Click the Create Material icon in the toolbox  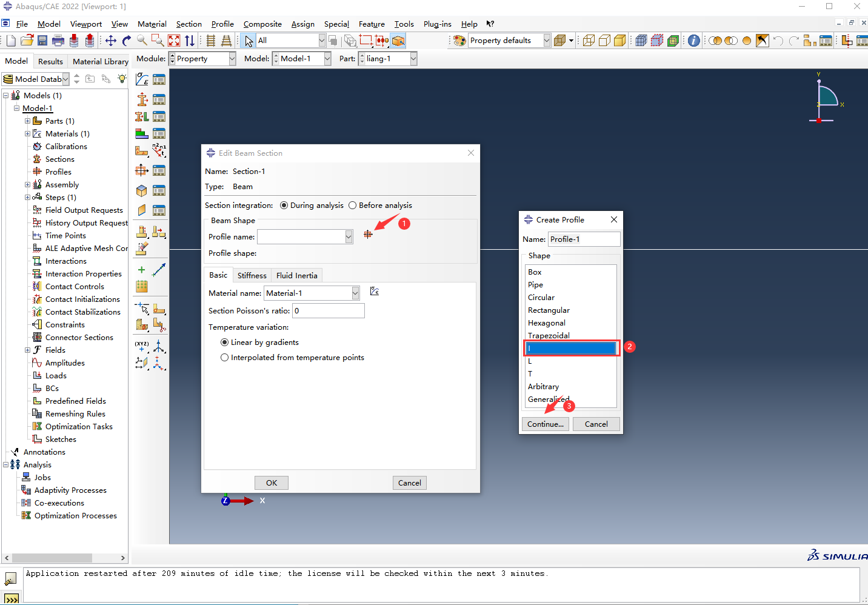142,79
